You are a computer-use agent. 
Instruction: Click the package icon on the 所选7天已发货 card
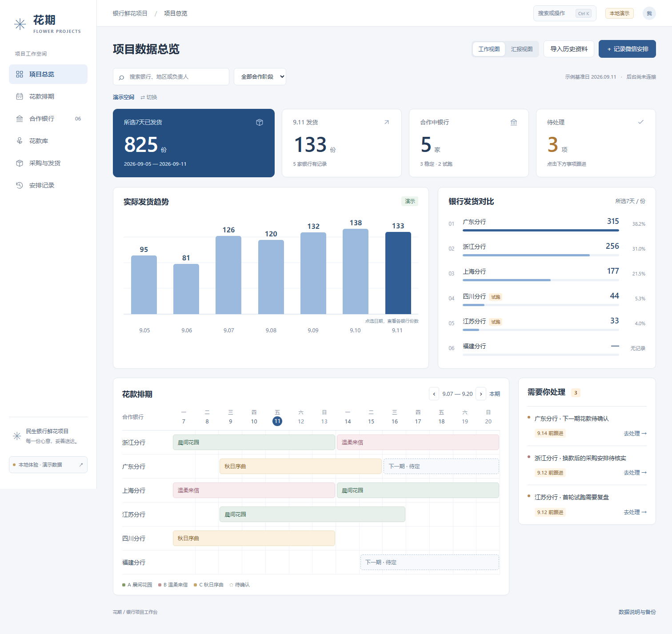click(x=260, y=122)
